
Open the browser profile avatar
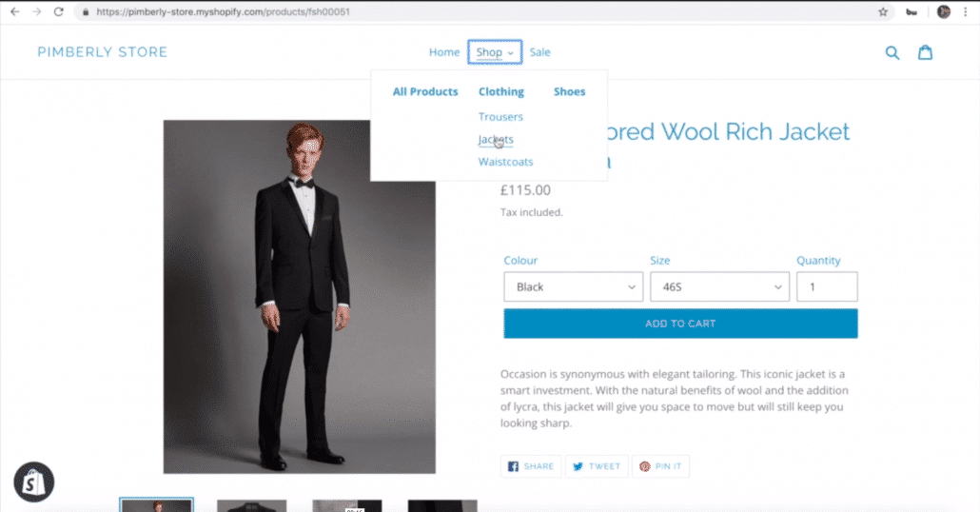pyautogui.click(x=943, y=11)
